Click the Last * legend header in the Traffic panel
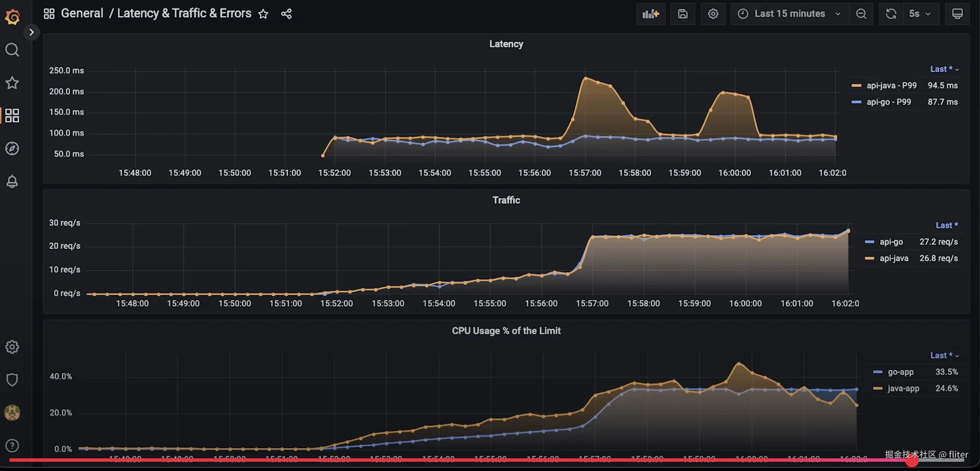This screenshot has height=471, width=980. coord(946,225)
